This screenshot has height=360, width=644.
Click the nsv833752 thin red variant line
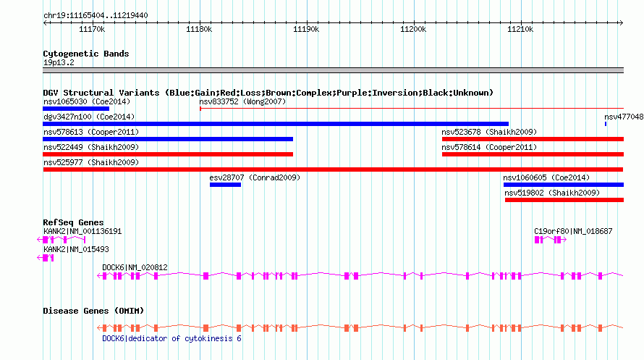pyautogui.click(x=412, y=109)
